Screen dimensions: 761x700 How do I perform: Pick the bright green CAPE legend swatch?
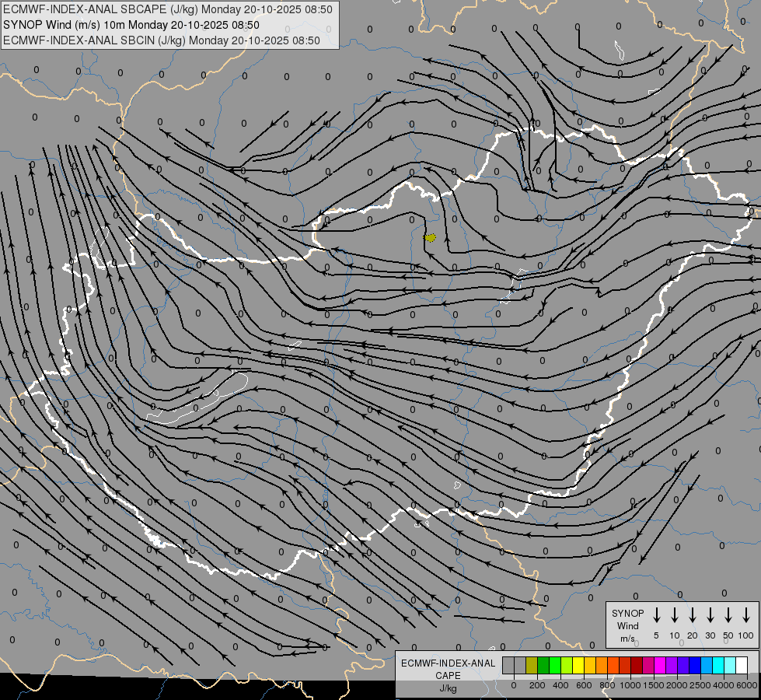(x=555, y=665)
